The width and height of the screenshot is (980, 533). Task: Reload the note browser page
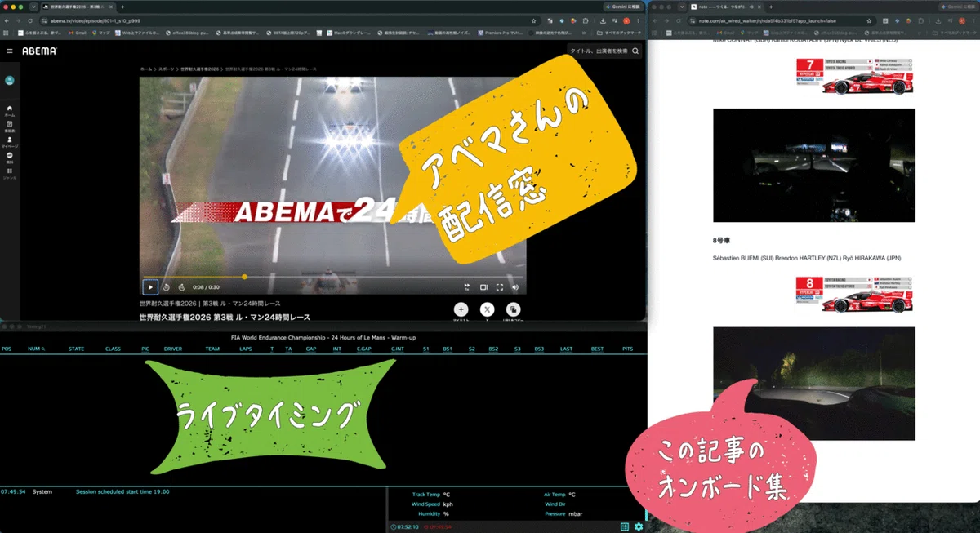click(x=679, y=20)
